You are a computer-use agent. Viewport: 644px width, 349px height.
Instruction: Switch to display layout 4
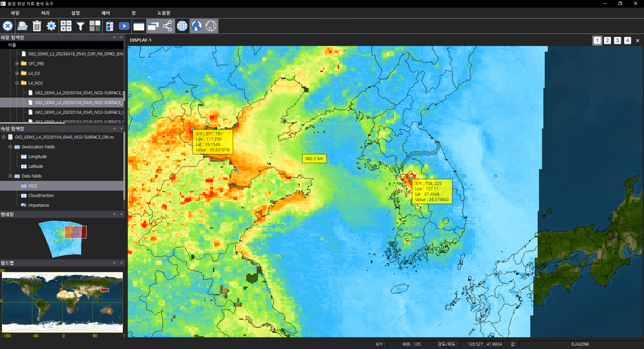627,40
